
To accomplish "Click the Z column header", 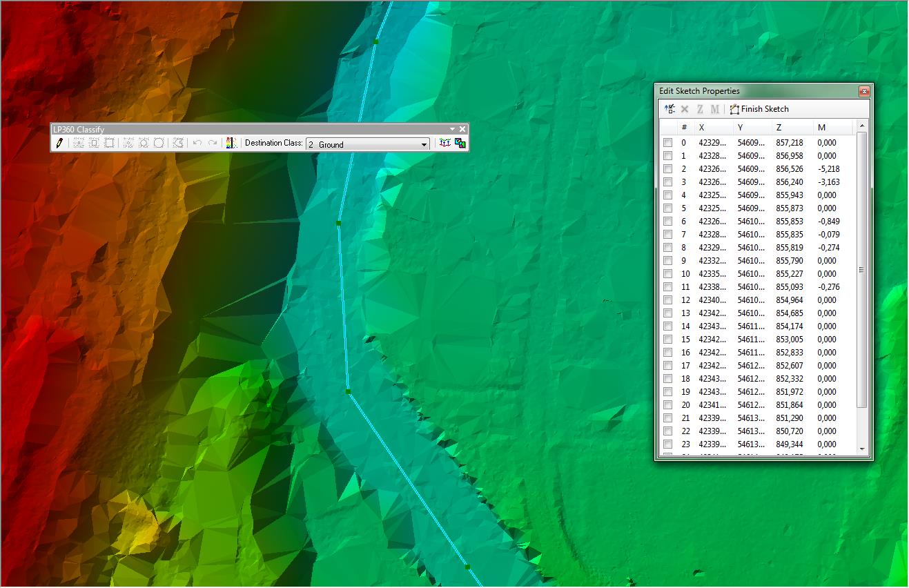I will 792,127.
